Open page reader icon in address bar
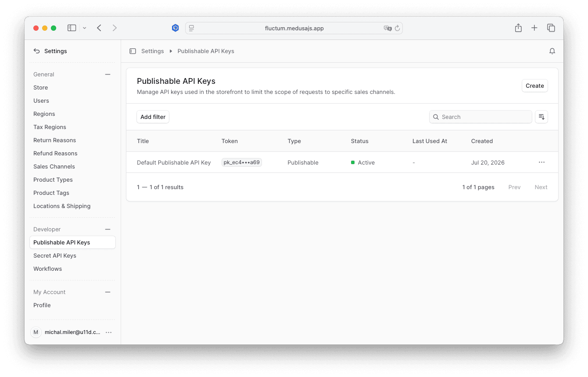 tap(191, 28)
